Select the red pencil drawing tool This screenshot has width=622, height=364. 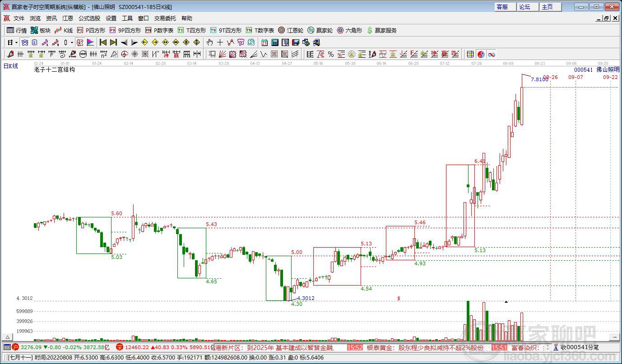coord(10,54)
